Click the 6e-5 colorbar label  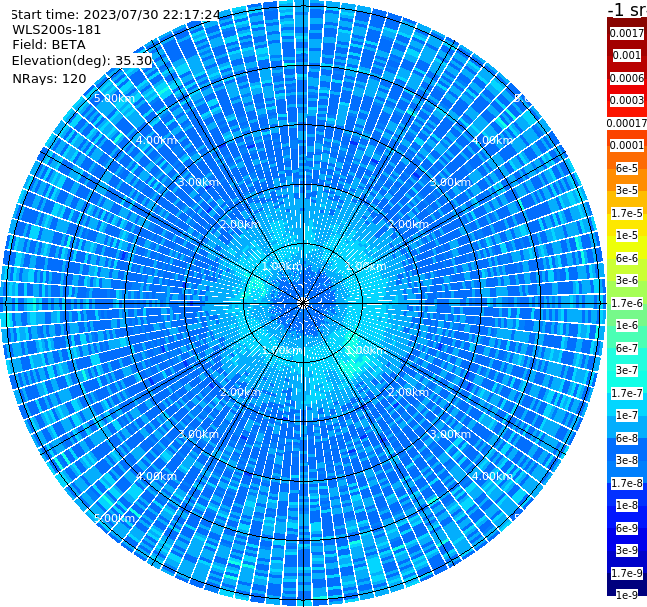[x=627, y=168]
